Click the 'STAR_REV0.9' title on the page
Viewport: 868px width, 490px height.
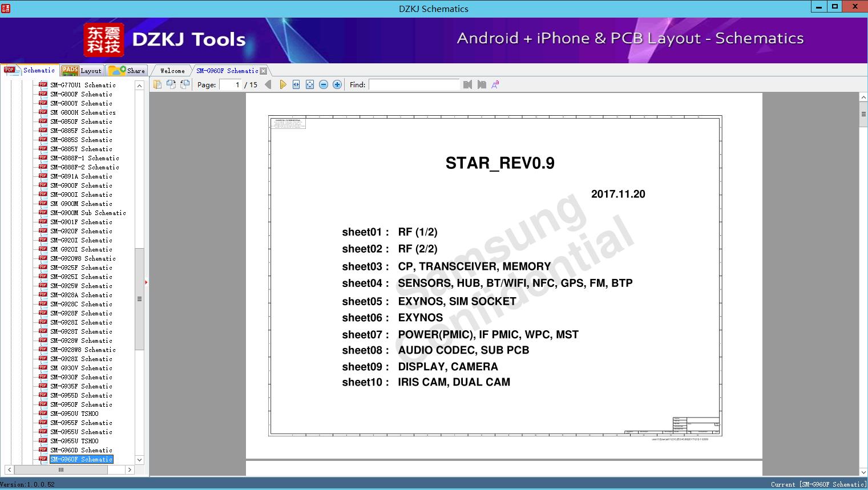[500, 163]
